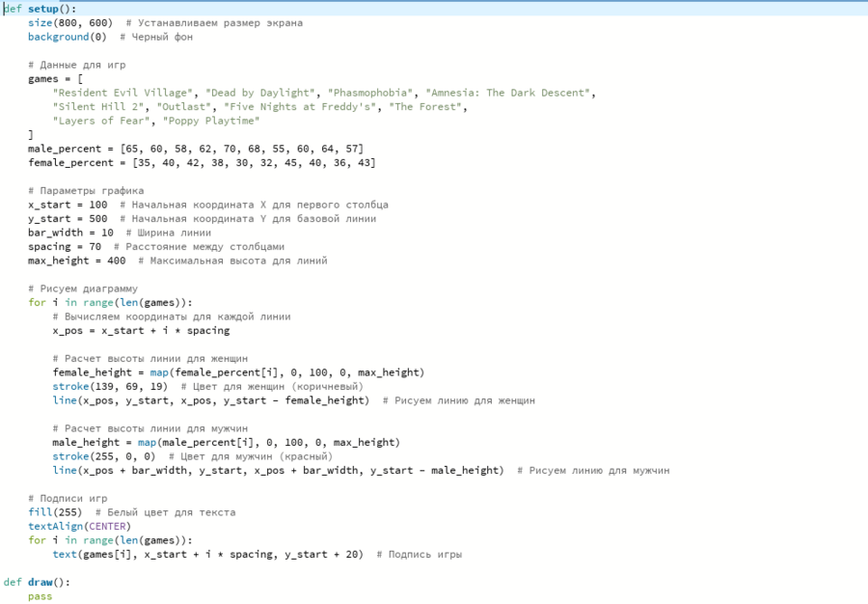Click the comment '# Рисуем диаграмму'
868x604 pixels.
pyautogui.click(x=83, y=289)
